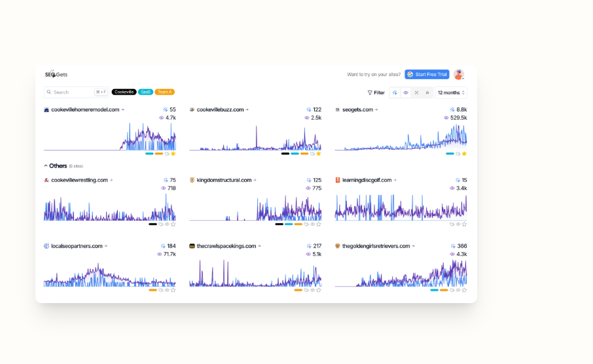The image size is (593, 364).
Task: Select the SaaS tag filter
Action: click(145, 92)
